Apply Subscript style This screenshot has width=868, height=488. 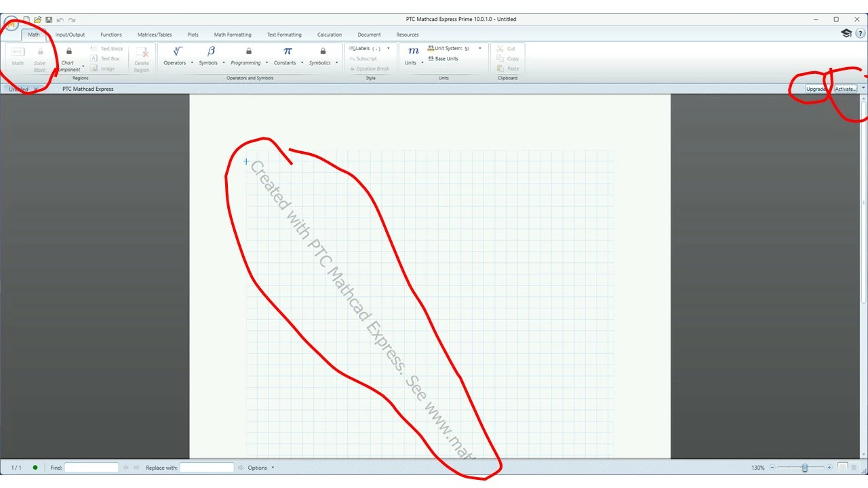[x=363, y=59]
